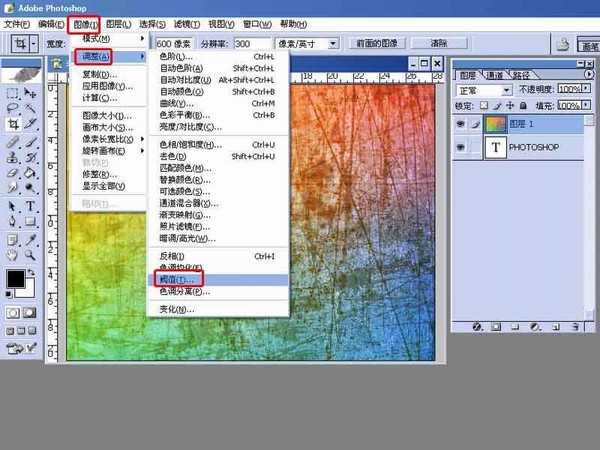Screen dimensions: 600x450
Task: Select the History Brush tool
Action: pyautogui.click(x=30, y=157)
